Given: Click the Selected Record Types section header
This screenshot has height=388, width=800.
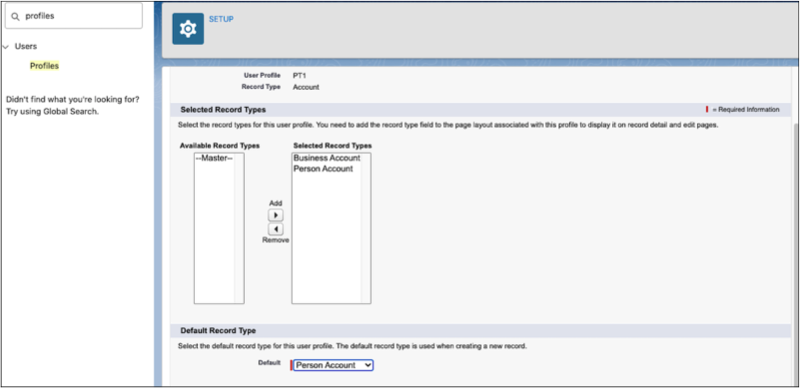Looking at the screenshot, I should point(480,110).
